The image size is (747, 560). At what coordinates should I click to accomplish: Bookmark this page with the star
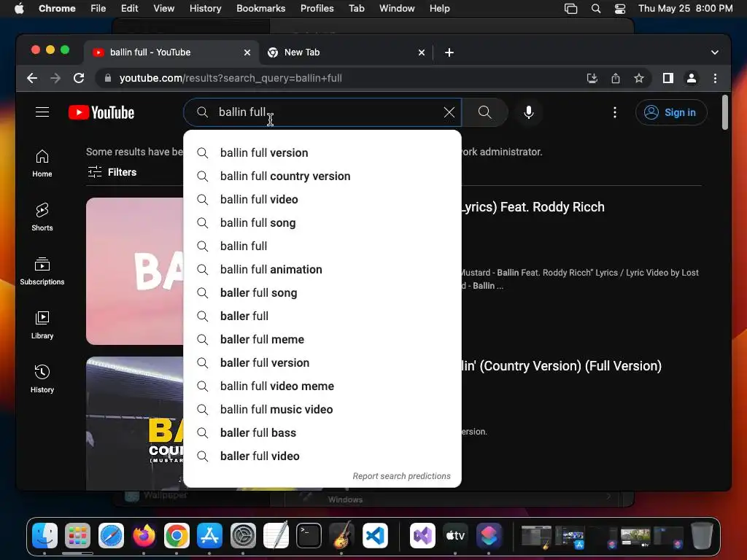[639, 78]
